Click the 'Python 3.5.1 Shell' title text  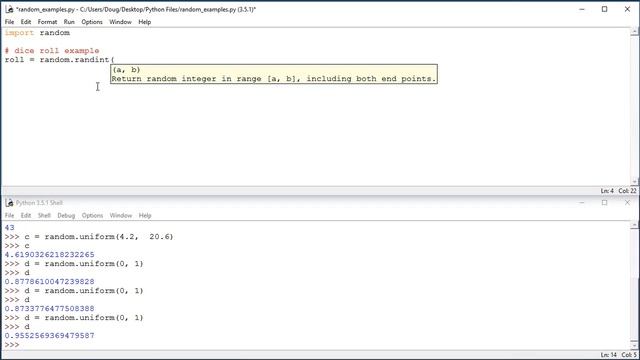pyautogui.click(x=39, y=202)
